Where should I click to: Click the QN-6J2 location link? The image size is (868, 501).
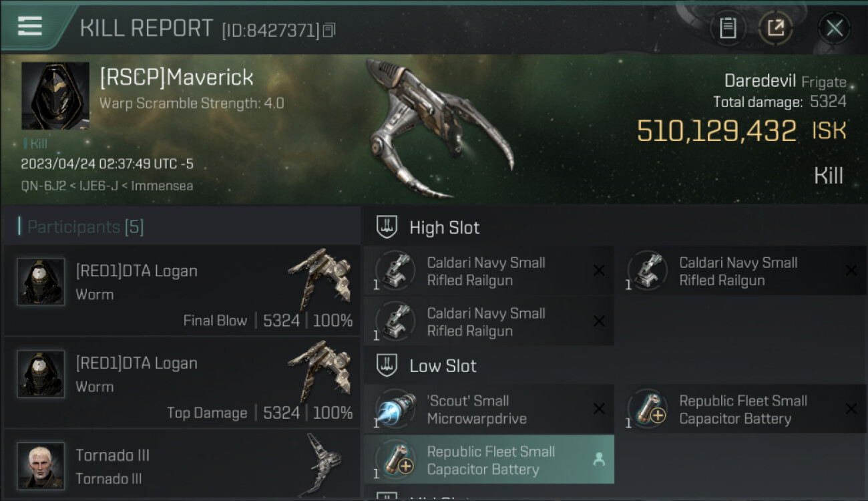point(43,186)
